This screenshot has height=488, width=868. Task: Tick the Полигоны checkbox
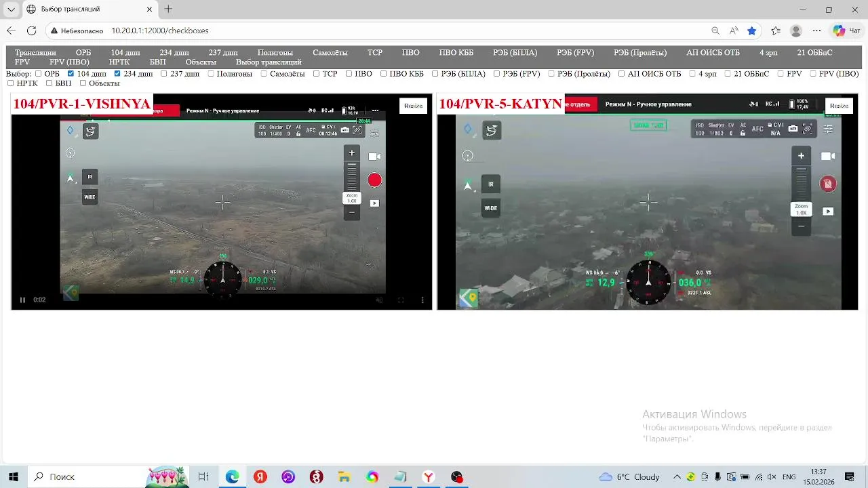tap(211, 74)
